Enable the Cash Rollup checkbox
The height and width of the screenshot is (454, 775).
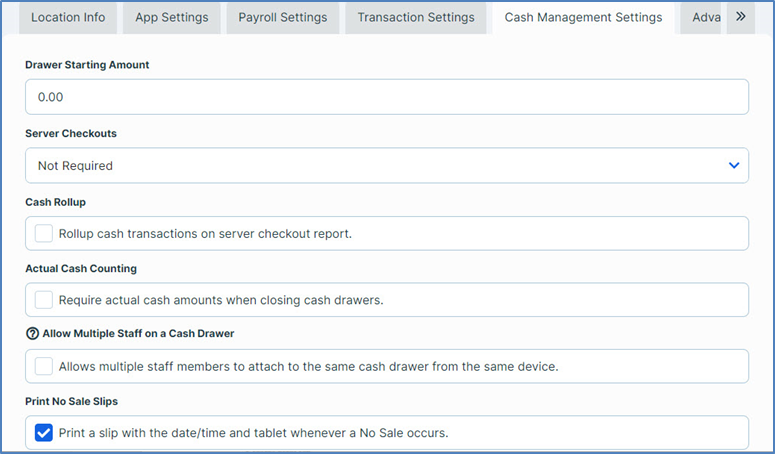click(x=44, y=234)
